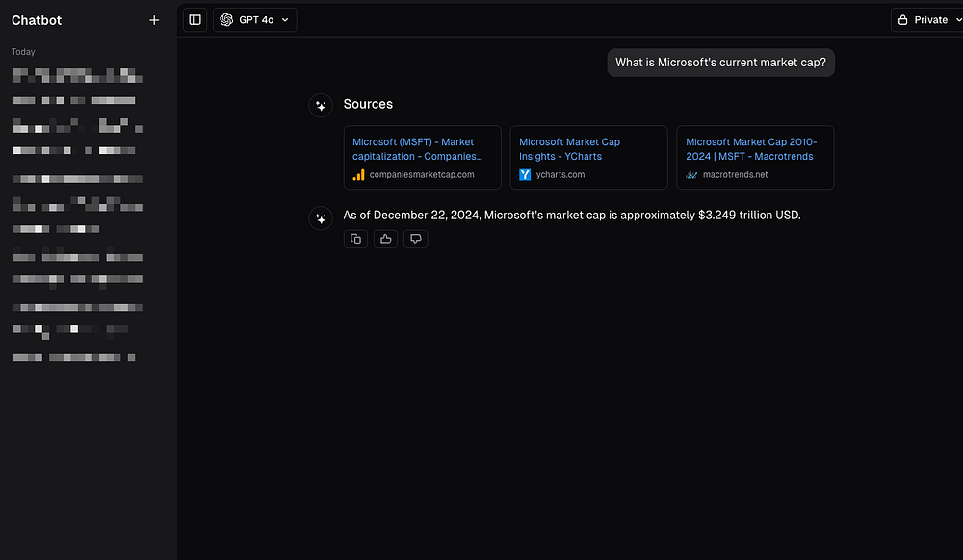Start a new chat with plus icon

tap(154, 20)
